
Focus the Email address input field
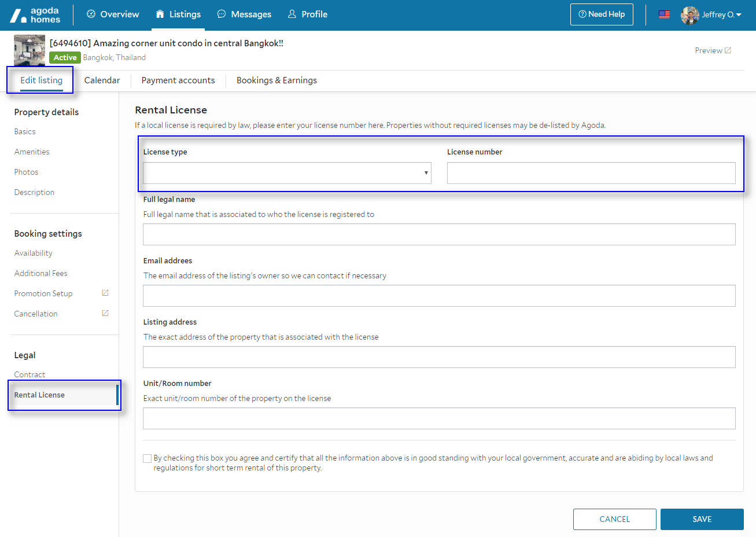coord(439,296)
